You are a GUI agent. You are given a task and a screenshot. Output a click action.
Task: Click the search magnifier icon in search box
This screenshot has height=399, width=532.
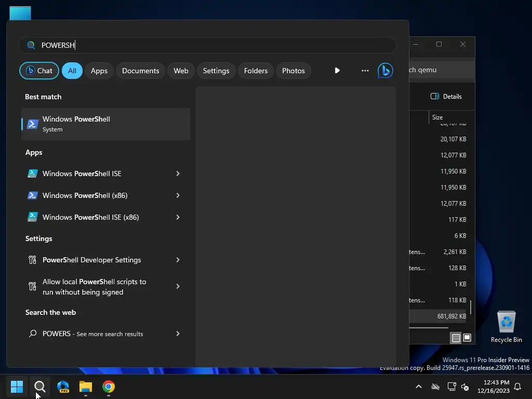(31, 45)
